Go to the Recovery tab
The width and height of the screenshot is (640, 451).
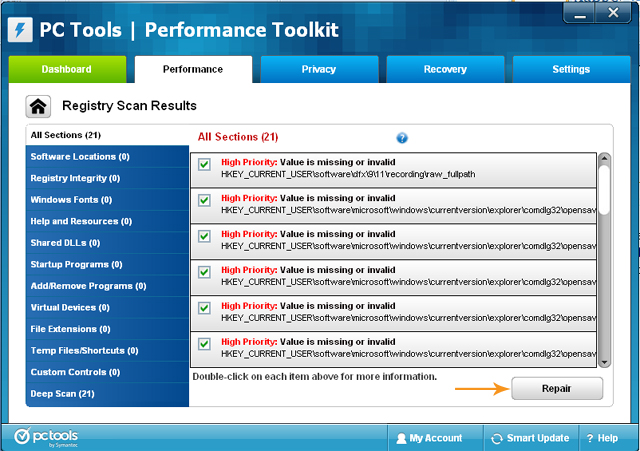coord(445,70)
